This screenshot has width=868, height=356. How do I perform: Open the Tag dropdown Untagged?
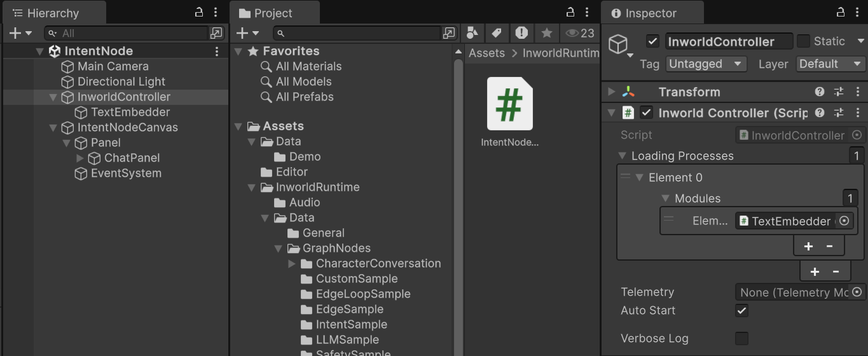tap(706, 64)
